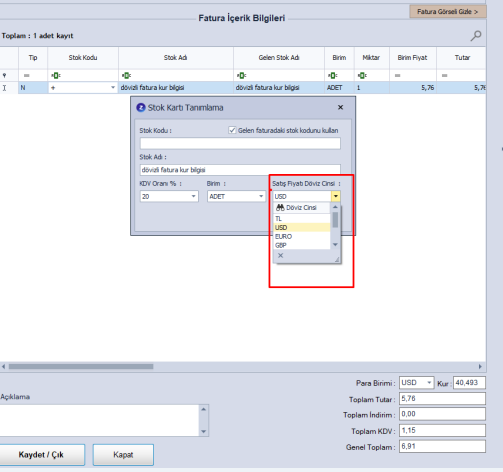Click binoculars icon beside Döviz Cinsi
503x472 pixels.
tap(280, 208)
